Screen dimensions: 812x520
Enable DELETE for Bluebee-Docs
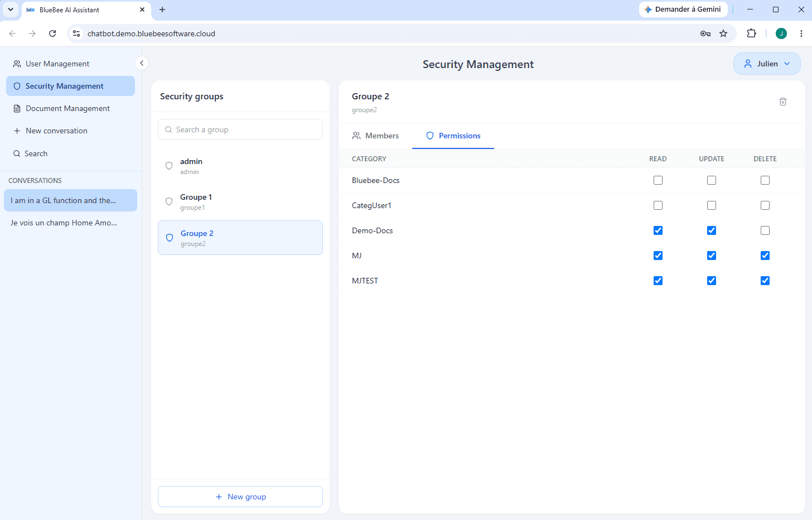pyautogui.click(x=765, y=180)
